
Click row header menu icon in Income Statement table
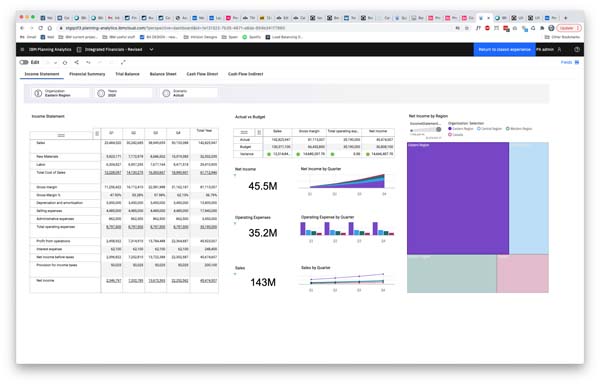[61, 135]
